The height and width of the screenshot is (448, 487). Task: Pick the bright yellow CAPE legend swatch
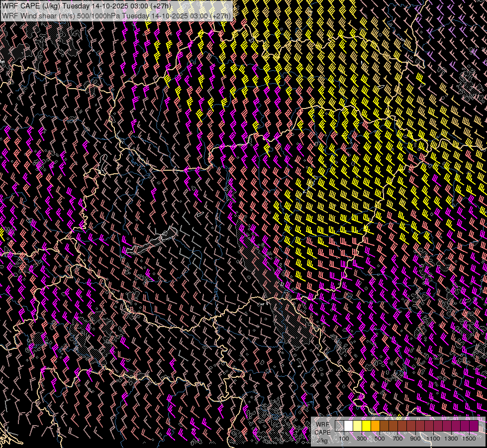coord(366,426)
